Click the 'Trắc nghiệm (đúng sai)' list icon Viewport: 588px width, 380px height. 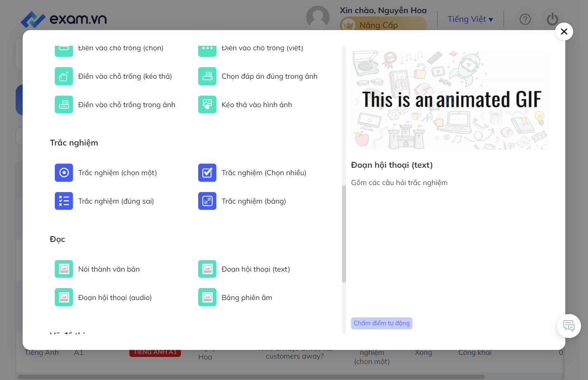coord(64,201)
